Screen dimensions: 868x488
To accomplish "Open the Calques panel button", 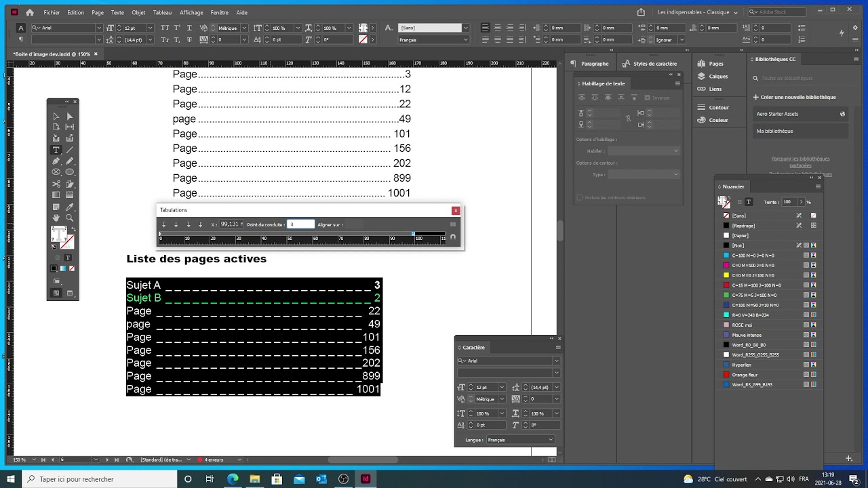I will [x=718, y=77].
